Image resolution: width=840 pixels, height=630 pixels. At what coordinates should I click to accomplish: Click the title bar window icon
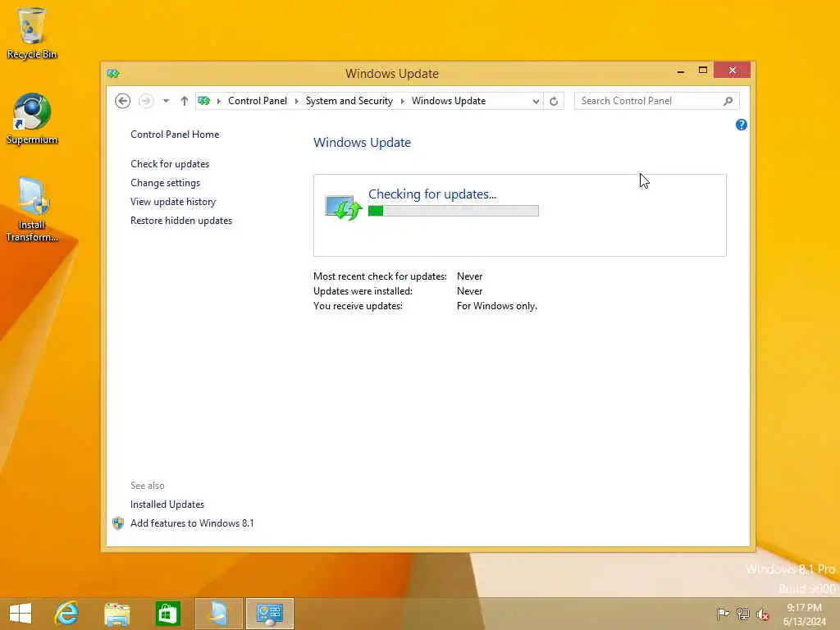pos(113,73)
